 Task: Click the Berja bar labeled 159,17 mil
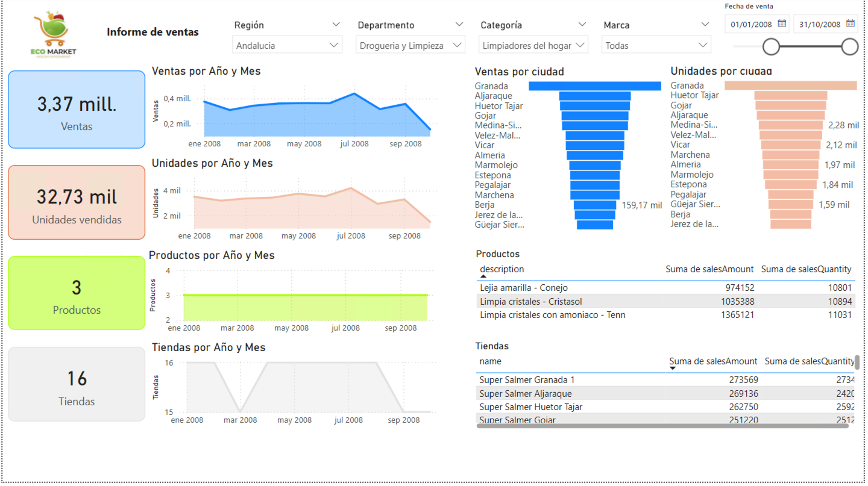[x=595, y=205]
